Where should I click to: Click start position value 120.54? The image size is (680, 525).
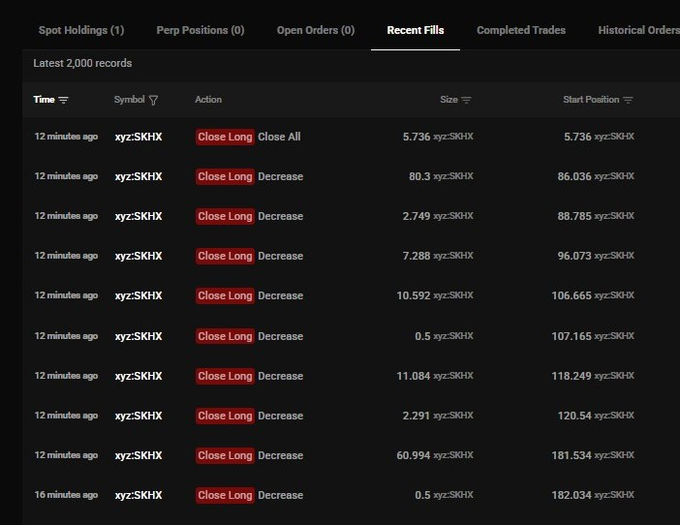(574, 416)
